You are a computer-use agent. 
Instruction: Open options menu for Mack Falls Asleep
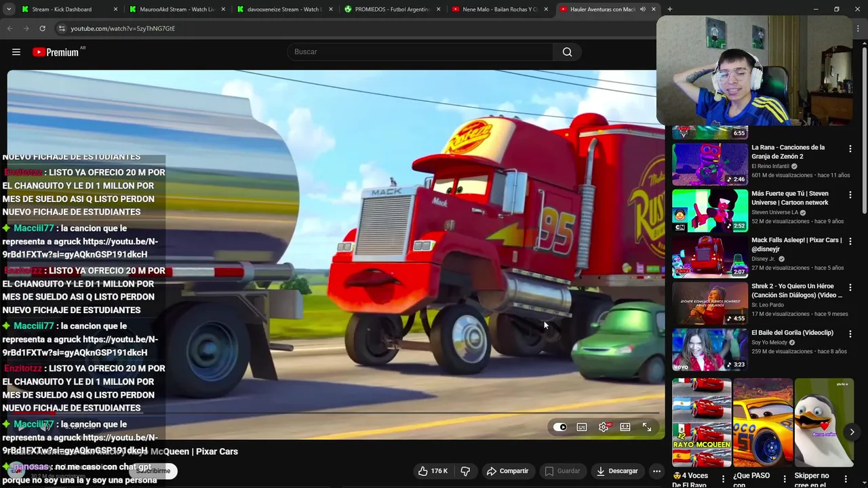click(850, 241)
